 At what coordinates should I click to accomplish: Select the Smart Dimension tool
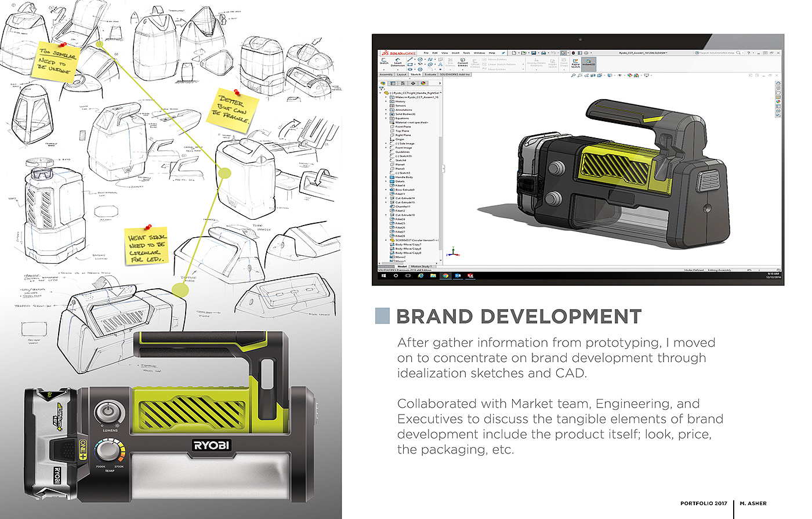(398, 62)
